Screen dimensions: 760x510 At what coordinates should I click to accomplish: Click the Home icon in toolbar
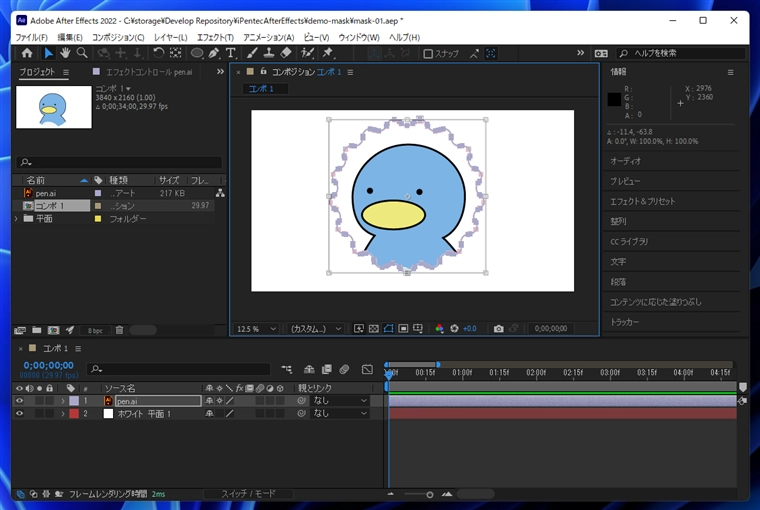point(27,53)
